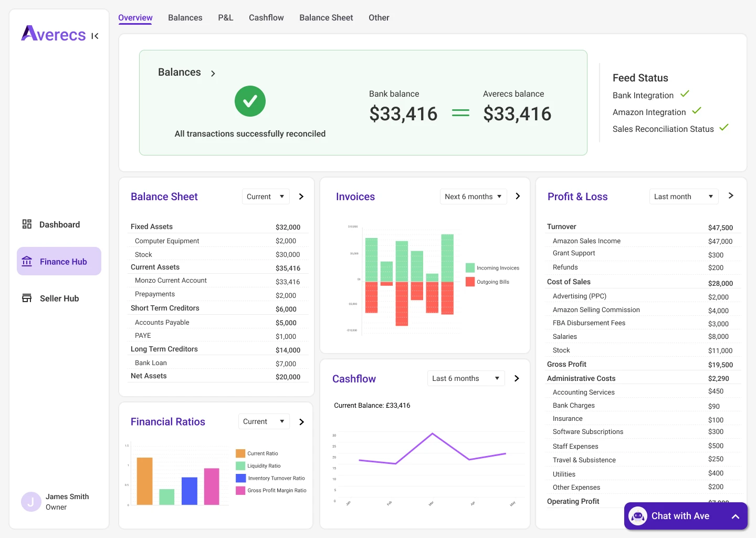
Task: Open the Invoices 'Next 6 months' dropdown
Action: pos(473,196)
